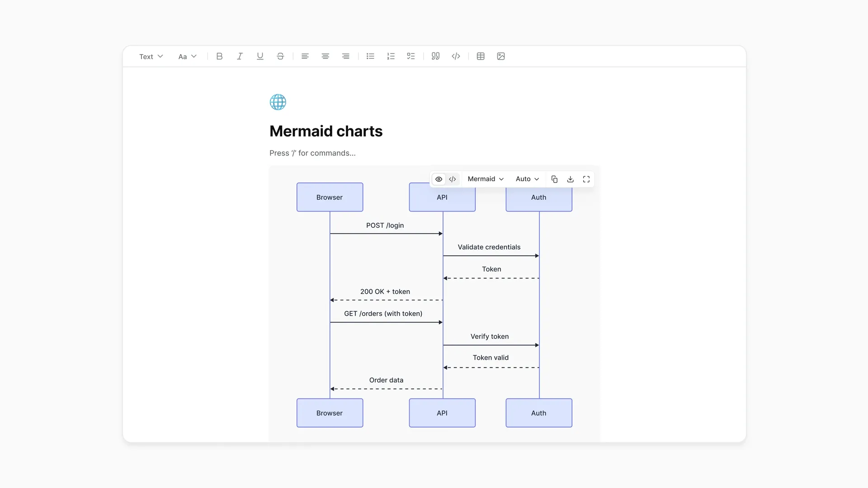Download the Mermaid diagram

571,179
